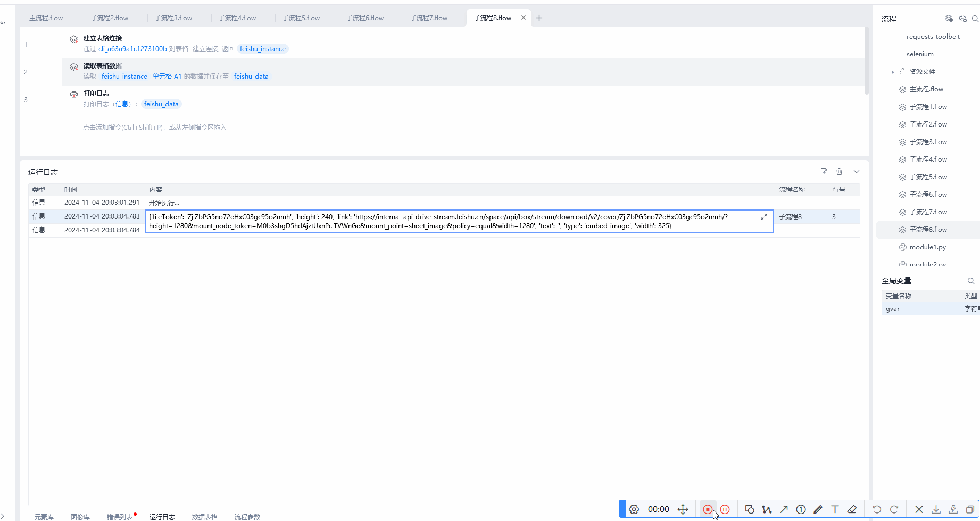This screenshot has height=521, width=980.
Task: Clear the run log with trash icon
Action: [x=839, y=172]
